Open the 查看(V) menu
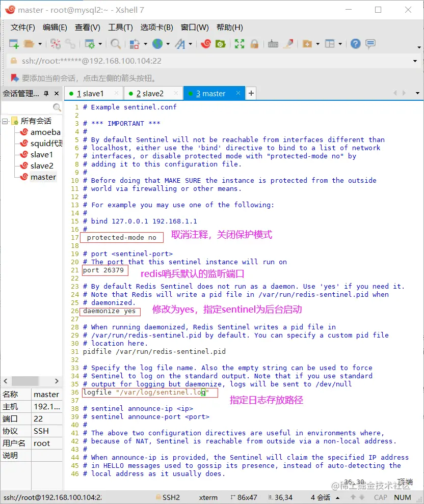424x504 pixels. [88, 27]
